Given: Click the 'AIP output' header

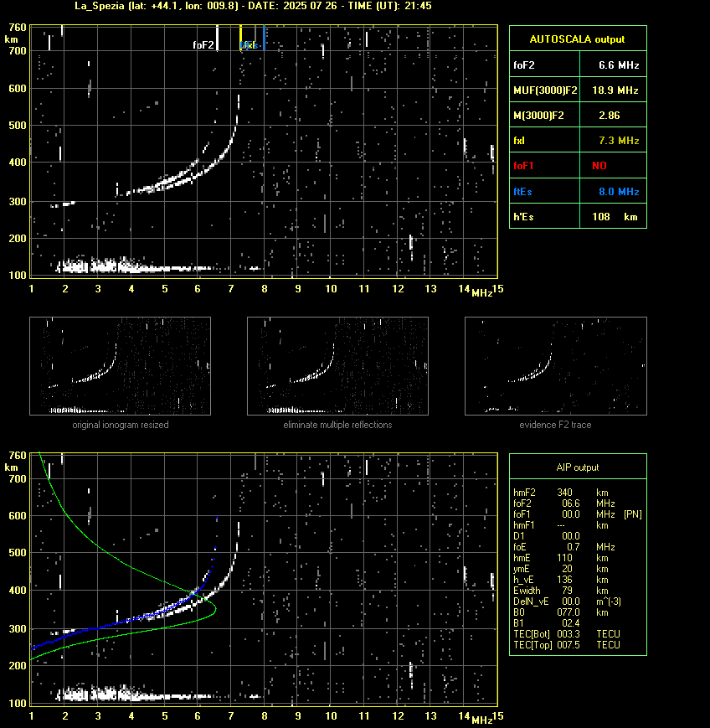Looking at the screenshot, I should 577,467.
